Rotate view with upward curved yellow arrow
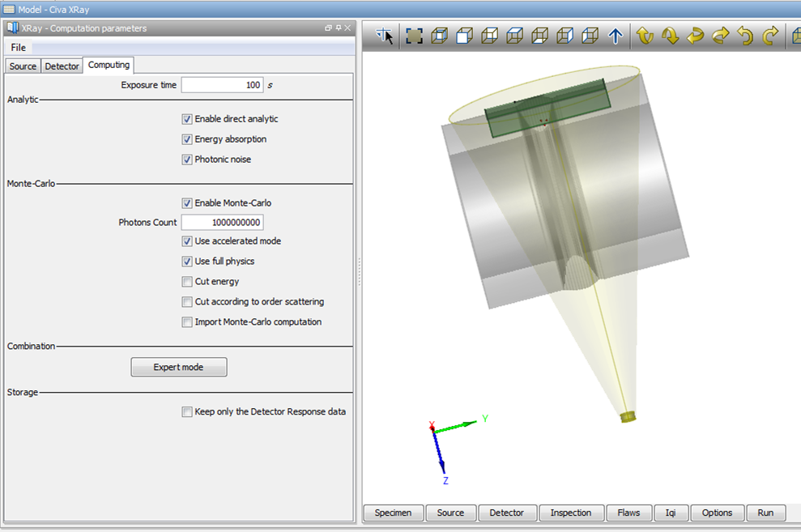This screenshot has height=532, width=801. click(645, 36)
